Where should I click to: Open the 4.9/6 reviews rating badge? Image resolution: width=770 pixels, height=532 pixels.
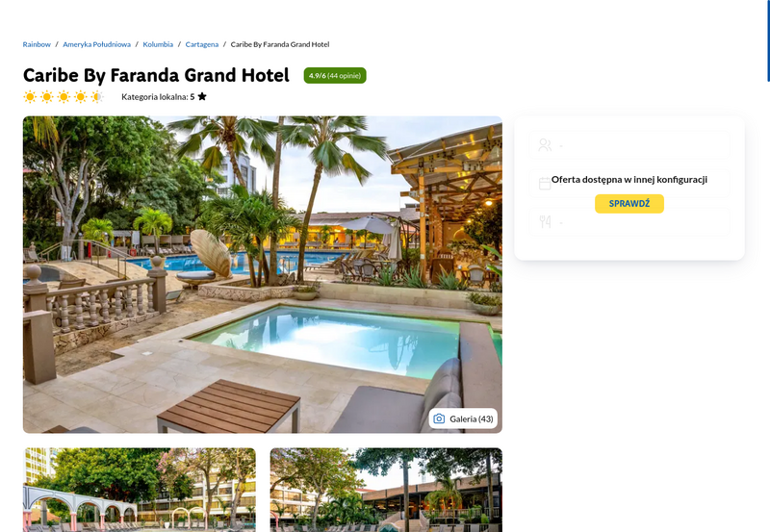point(335,75)
